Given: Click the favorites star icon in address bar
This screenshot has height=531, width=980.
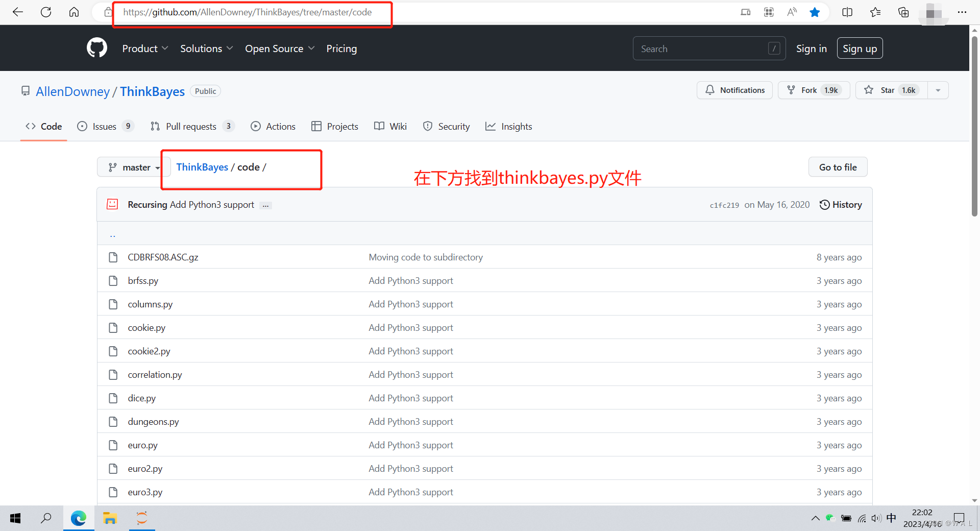Looking at the screenshot, I should [815, 12].
